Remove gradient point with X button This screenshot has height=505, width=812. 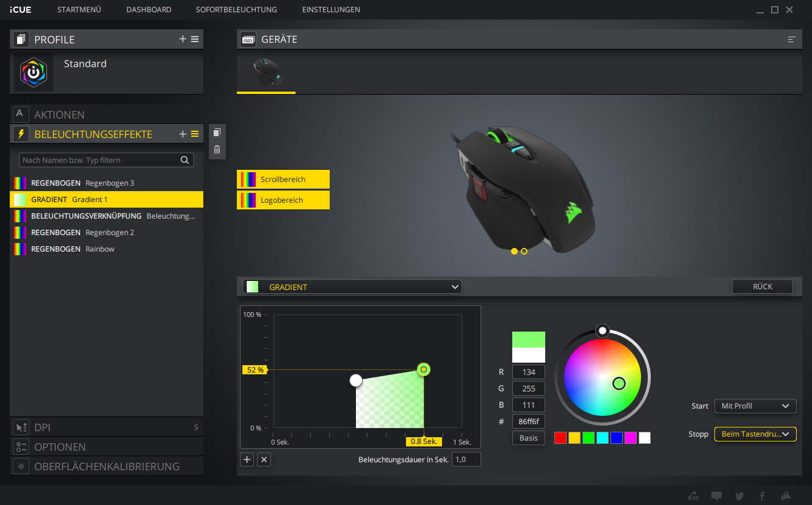tap(264, 460)
